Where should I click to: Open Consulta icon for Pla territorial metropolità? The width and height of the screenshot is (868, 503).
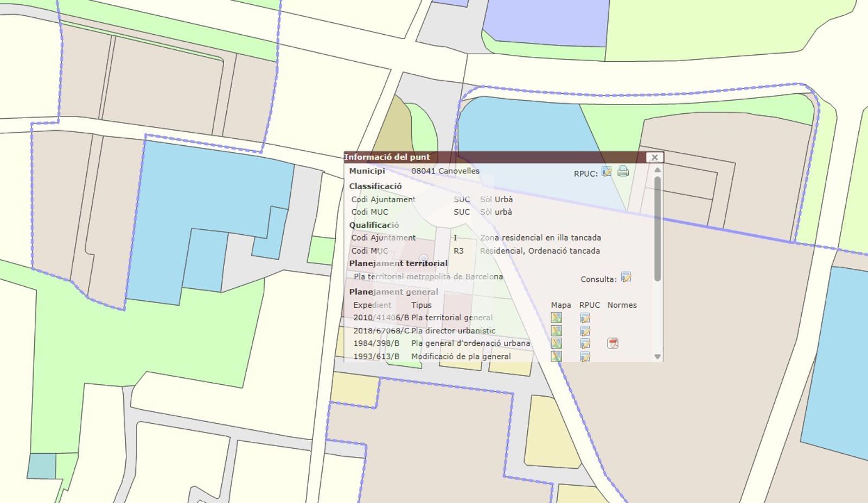point(626,278)
